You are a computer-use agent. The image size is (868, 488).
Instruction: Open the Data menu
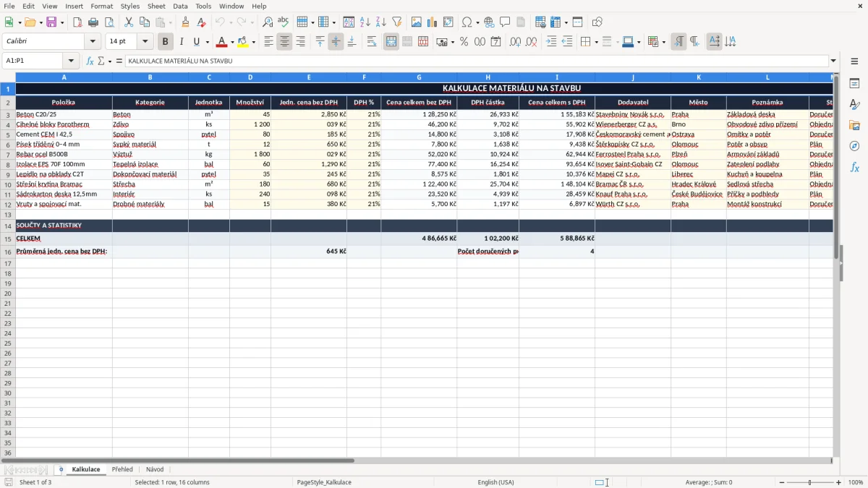point(180,6)
